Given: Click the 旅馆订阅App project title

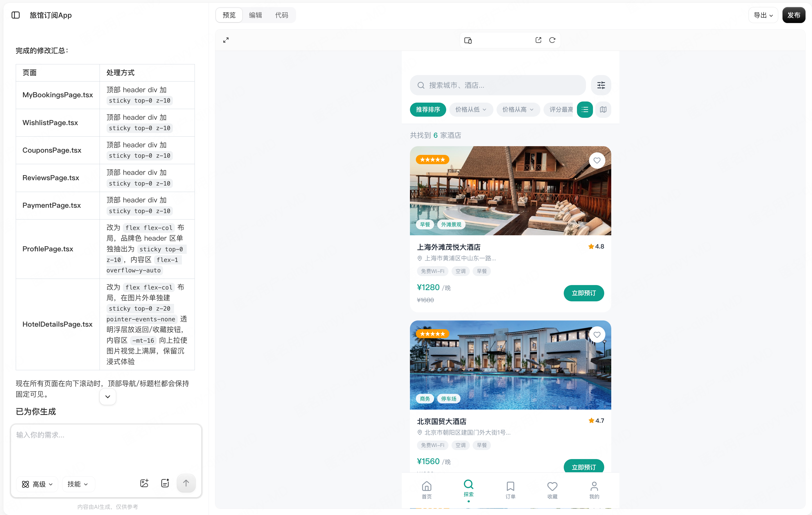Looking at the screenshot, I should [51, 15].
